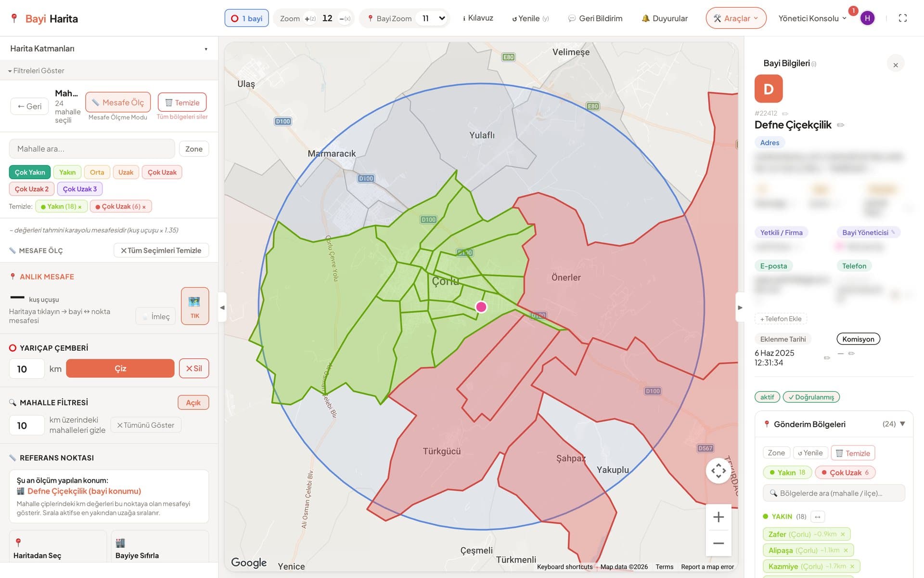
Task: Click the radius km input field
Action: click(x=27, y=369)
